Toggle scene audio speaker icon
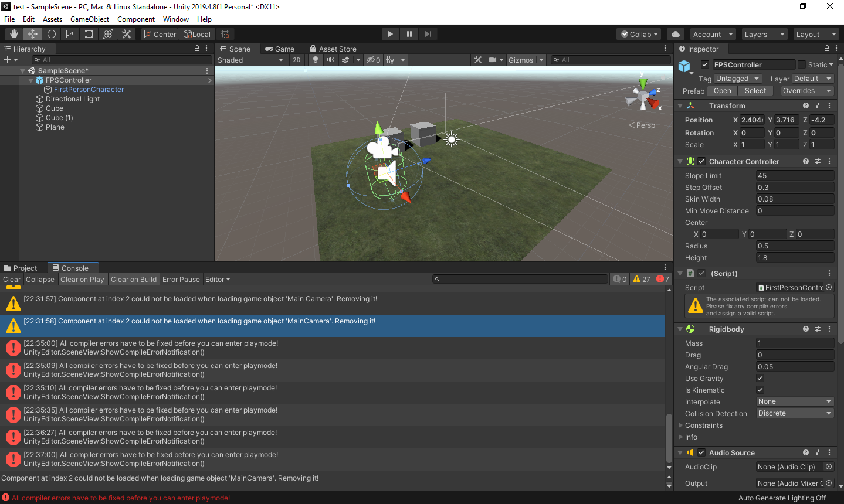Image resolution: width=844 pixels, height=504 pixels. 330,60
